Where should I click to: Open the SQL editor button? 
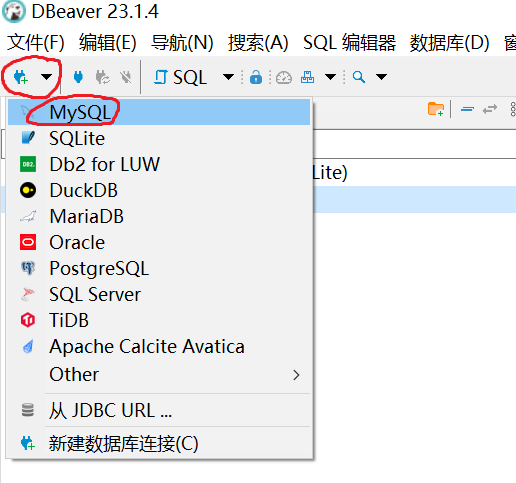180,77
